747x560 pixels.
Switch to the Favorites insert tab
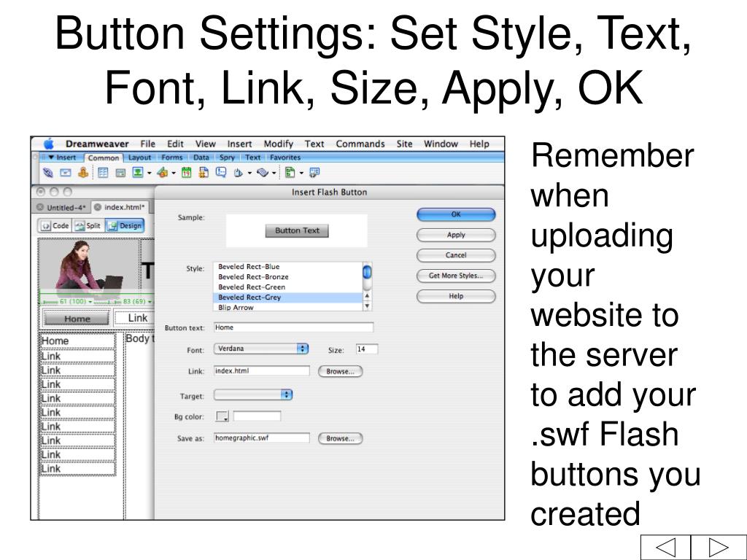(x=285, y=157)
